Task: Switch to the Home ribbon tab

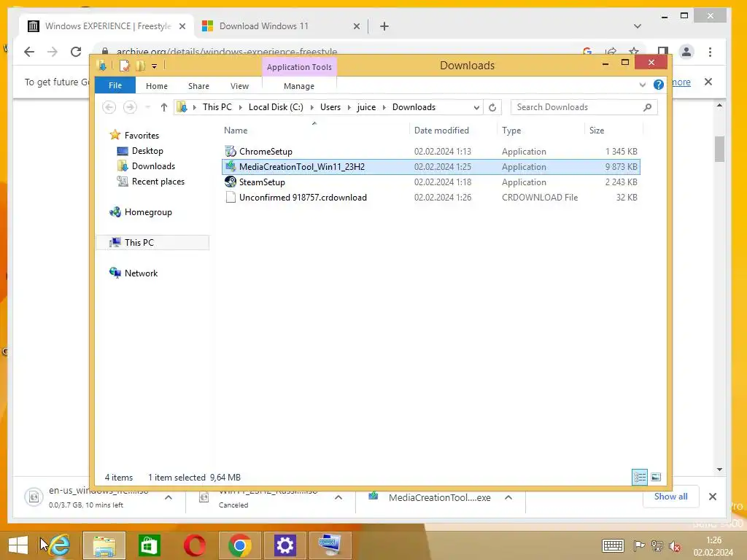Action: pos(157,86)
